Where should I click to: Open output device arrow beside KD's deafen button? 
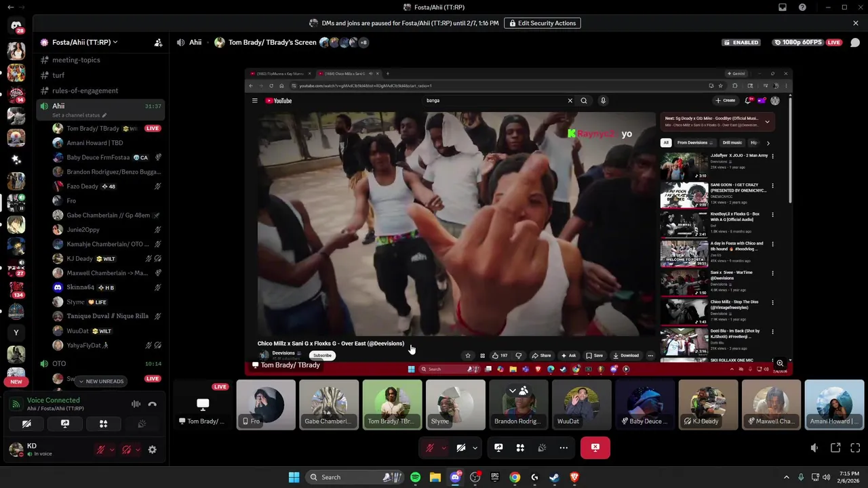[138, 449]
